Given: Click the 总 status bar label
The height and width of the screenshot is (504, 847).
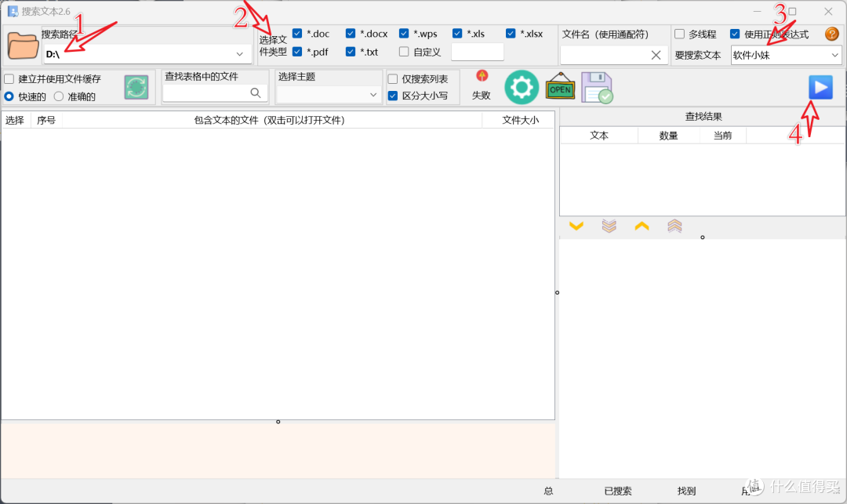Looking at the screenshot, I should tap(548, 491).
